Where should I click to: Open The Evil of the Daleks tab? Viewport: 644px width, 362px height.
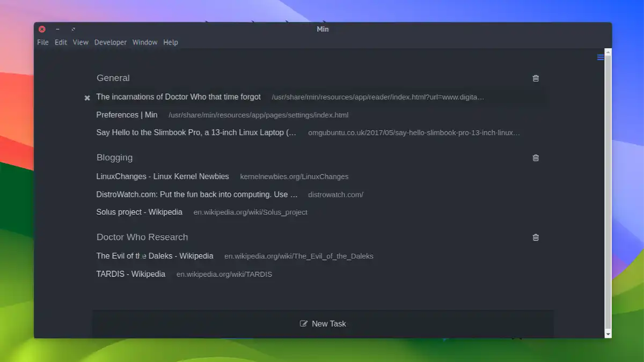[x=155, y=256]
